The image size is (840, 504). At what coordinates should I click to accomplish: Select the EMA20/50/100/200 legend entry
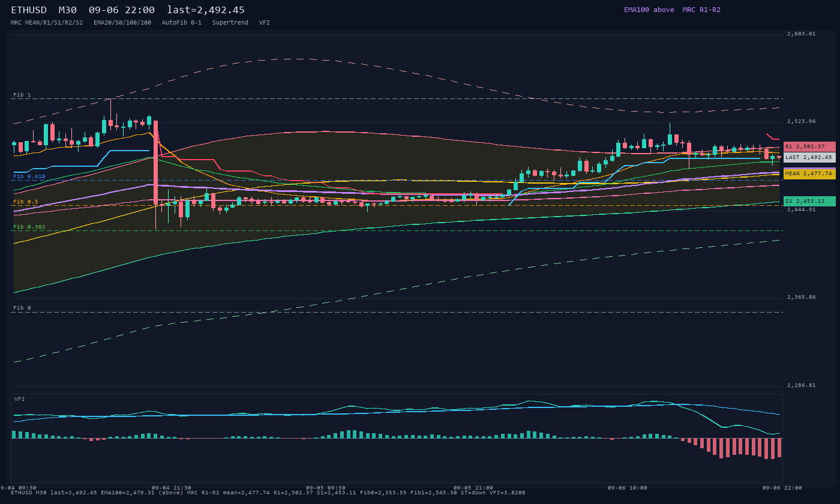pyautogui.click(x=122, y=23)
